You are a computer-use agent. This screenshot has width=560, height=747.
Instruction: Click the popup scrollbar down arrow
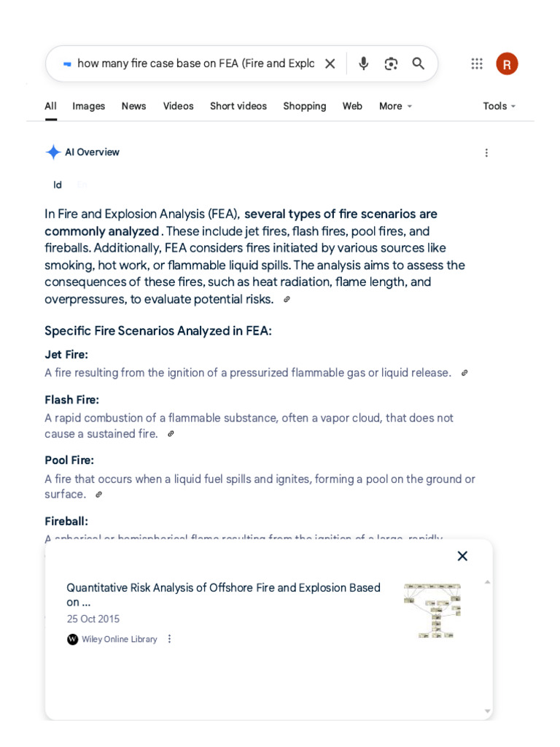[x=487, y=711]
